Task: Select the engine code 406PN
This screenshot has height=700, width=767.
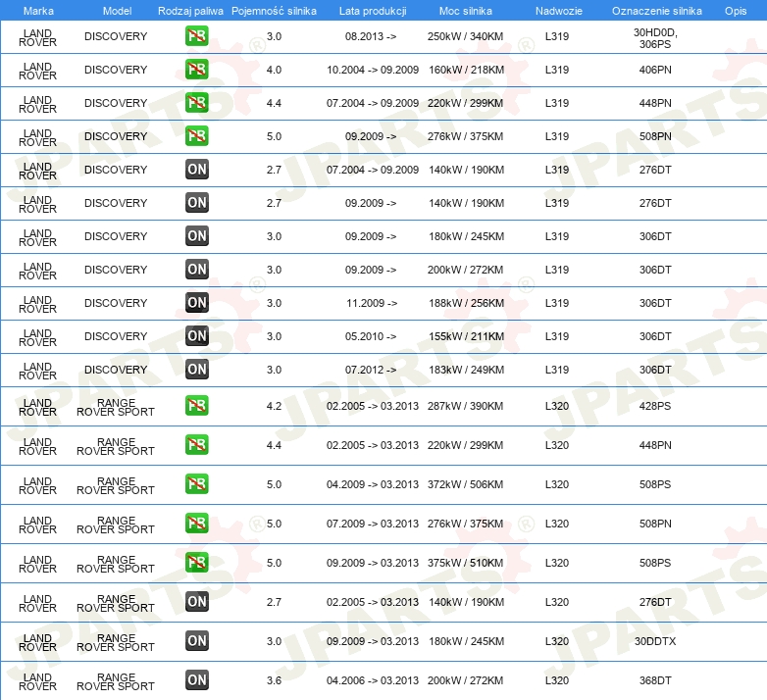Action: coord(655,70)
